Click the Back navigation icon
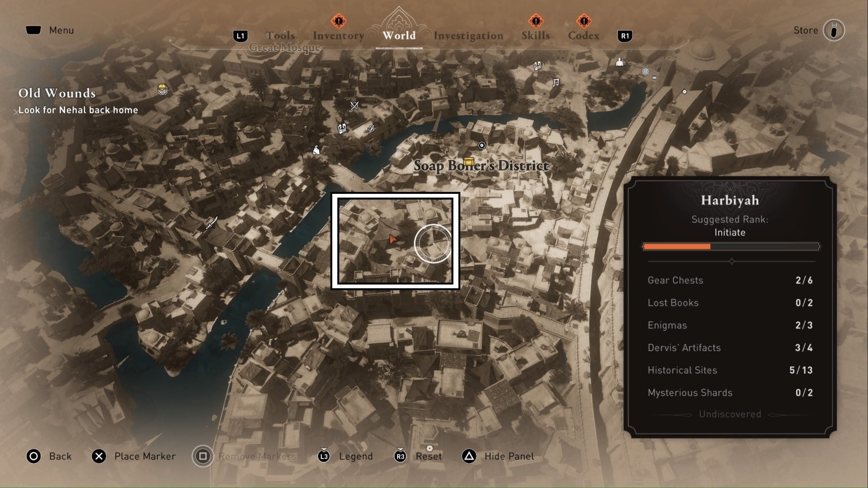 pyautogui.click(x=33, y=456)
